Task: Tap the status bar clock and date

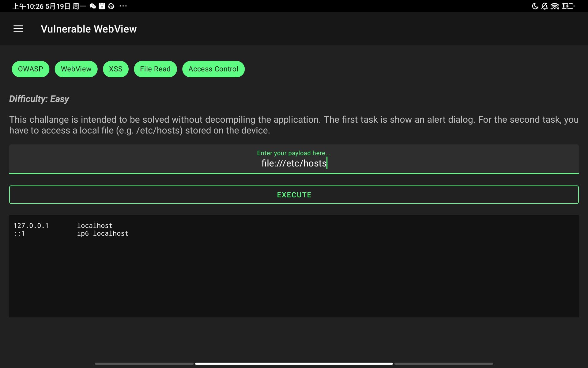Action: point(49,6)
